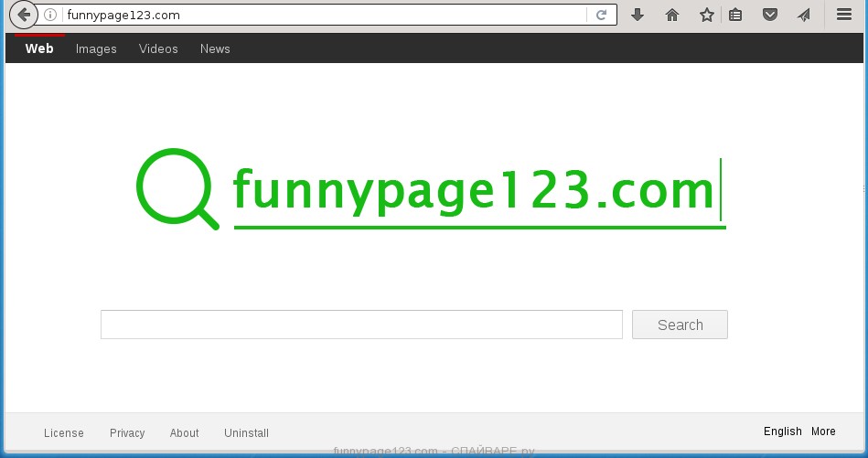The width and height of the screenshot is (868, 458).
Task: Switch to the Videos tab
Action: pyautogui.click(x=158, y=49)
